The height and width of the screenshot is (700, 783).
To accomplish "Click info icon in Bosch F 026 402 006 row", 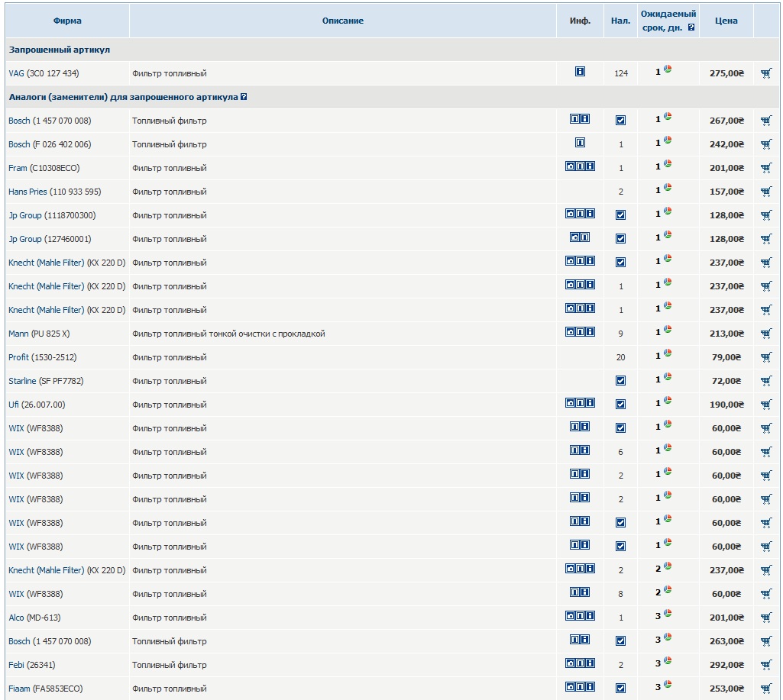I will [x=580, y=143].
